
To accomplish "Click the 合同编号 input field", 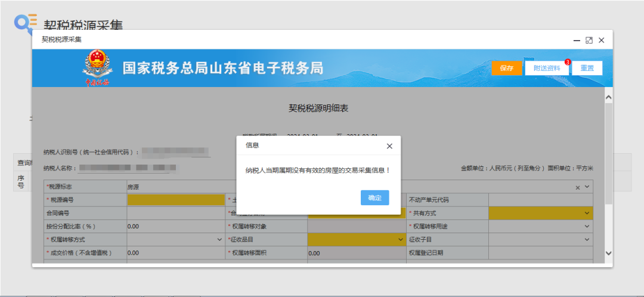I will coord(176,213).
